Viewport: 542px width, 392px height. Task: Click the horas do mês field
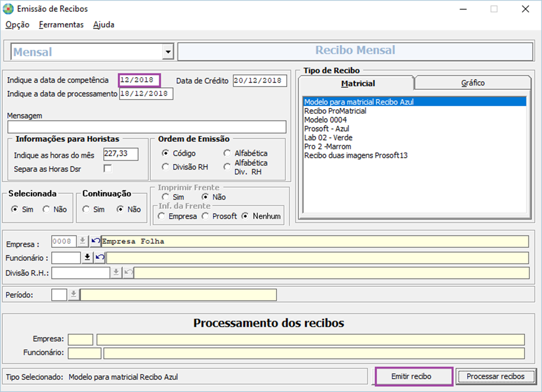(121, 154)
